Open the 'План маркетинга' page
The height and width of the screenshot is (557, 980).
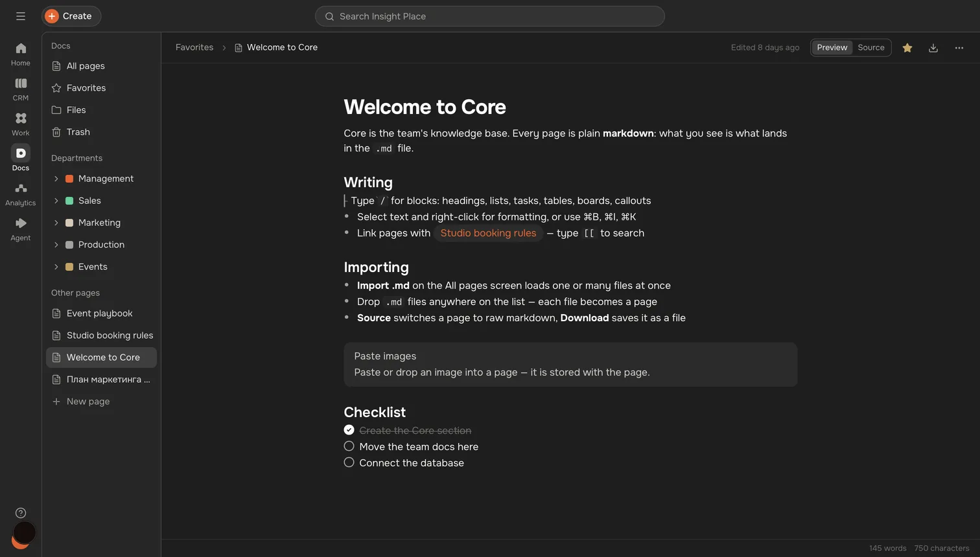(x=102, y=380)
